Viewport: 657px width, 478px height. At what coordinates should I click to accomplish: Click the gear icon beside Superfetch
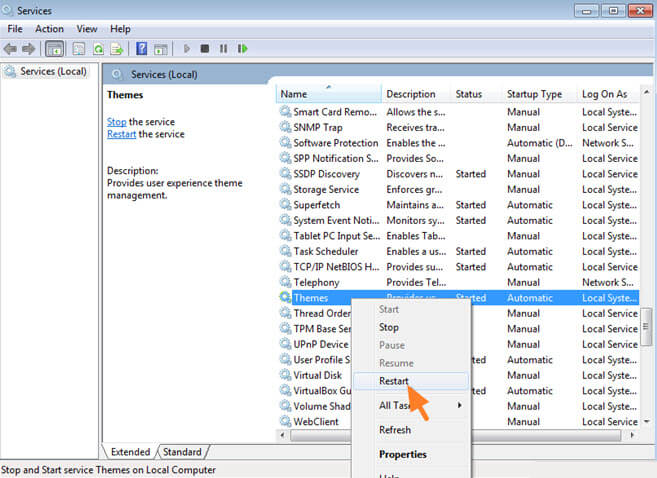click(x=285, y=204)
